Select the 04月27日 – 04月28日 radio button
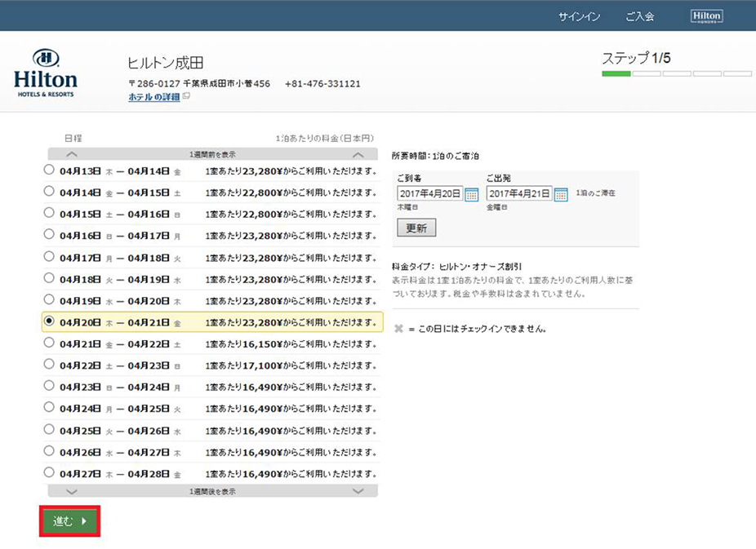 tap(49, 472)
